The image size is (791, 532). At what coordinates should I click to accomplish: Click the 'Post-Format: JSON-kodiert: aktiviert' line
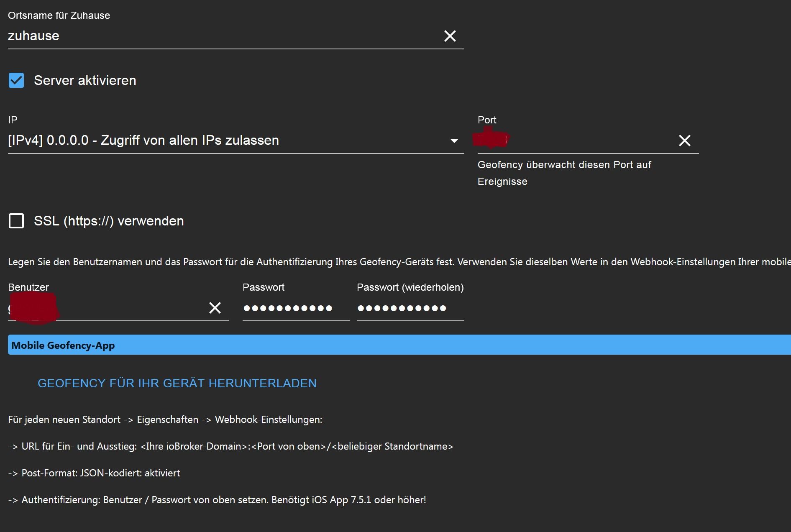[x=94, y=473]
